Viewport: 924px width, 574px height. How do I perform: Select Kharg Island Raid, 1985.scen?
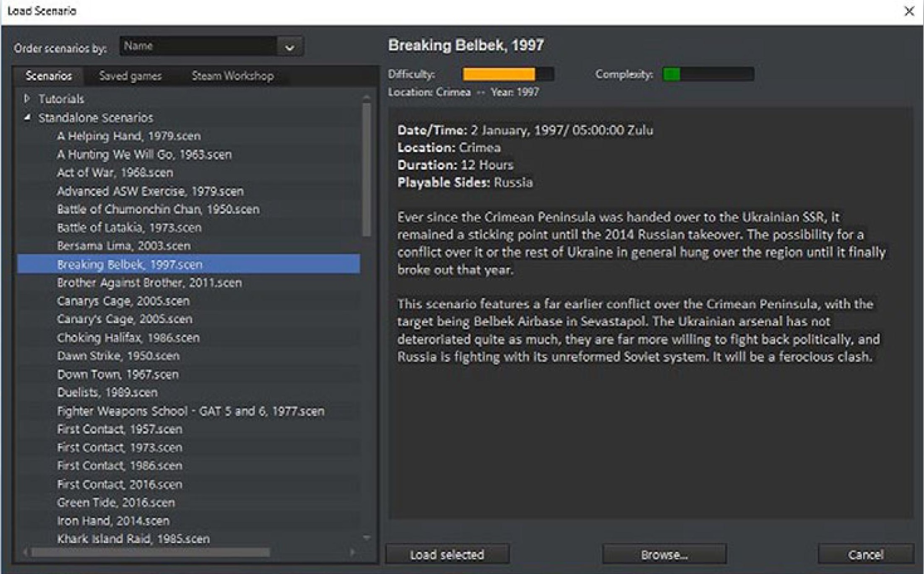[133, 539]
